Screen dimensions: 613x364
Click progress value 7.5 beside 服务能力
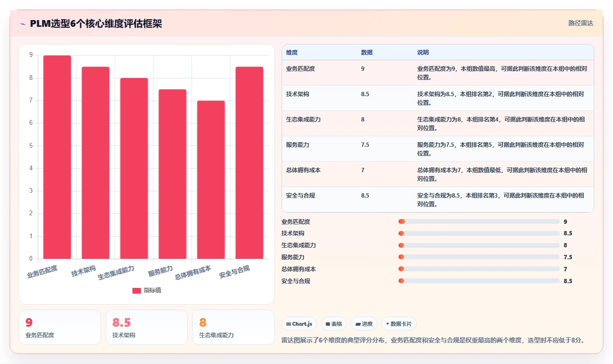tap(568, 257)
